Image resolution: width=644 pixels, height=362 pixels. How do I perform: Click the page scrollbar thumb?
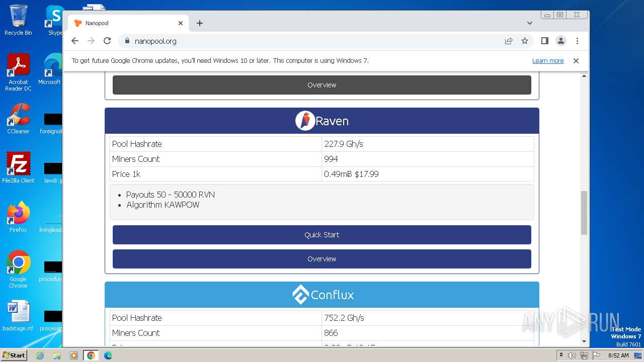coord(584,213)
